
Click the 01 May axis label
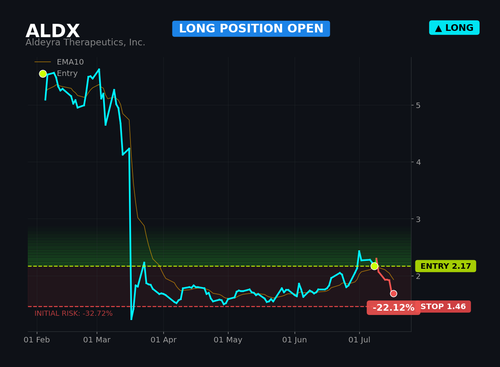click(x=228, y=340)
